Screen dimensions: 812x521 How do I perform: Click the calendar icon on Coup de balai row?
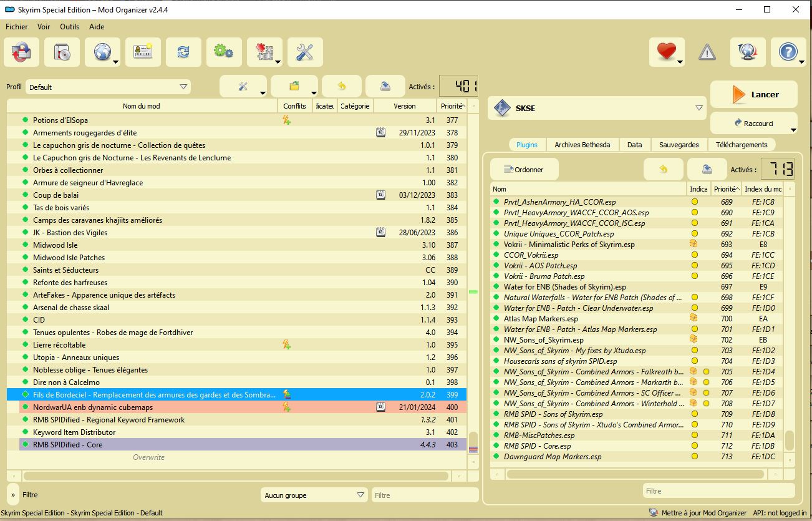click(380, 195)
